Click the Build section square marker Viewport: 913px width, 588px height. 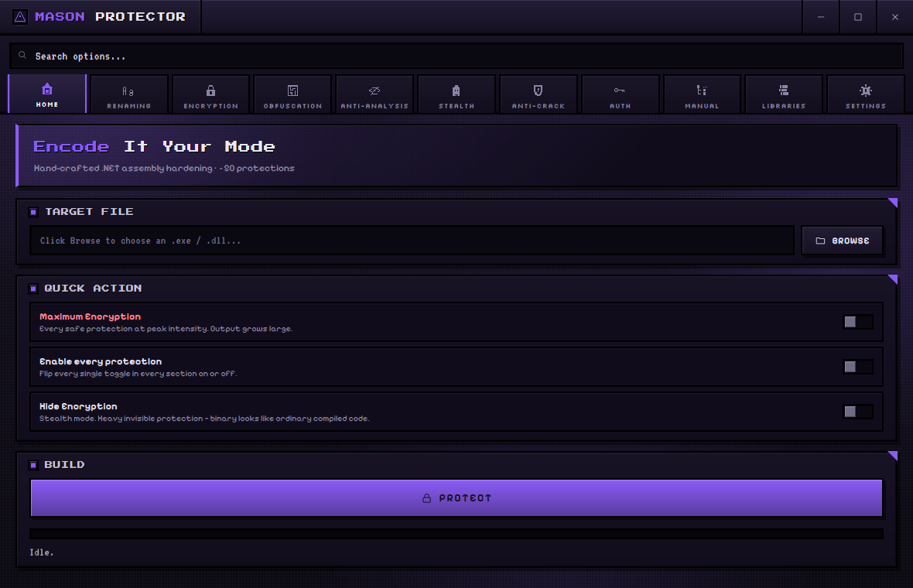pos(33,465)
